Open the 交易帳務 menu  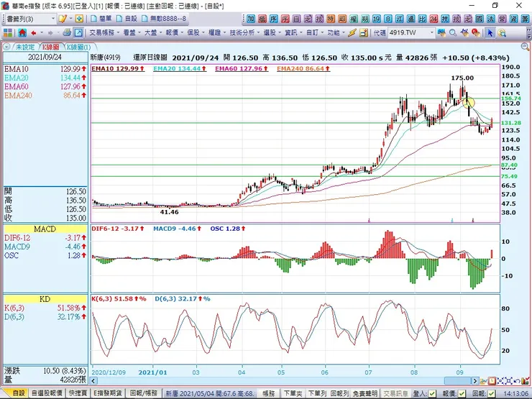[104, 32]
